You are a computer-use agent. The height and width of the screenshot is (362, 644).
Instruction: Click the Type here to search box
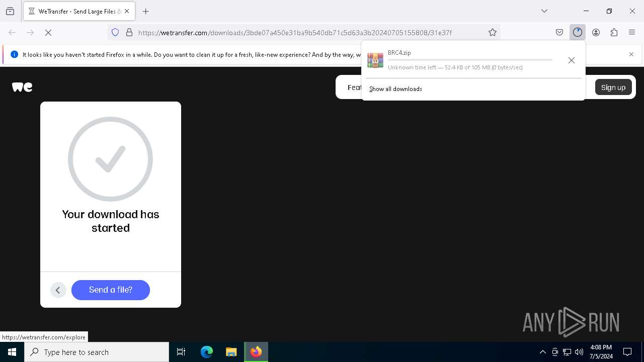point(97,352)
